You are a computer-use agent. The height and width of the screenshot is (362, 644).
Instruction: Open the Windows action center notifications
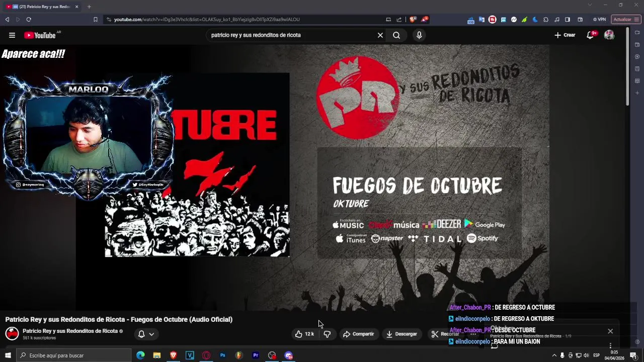click(x=633, y=355)
